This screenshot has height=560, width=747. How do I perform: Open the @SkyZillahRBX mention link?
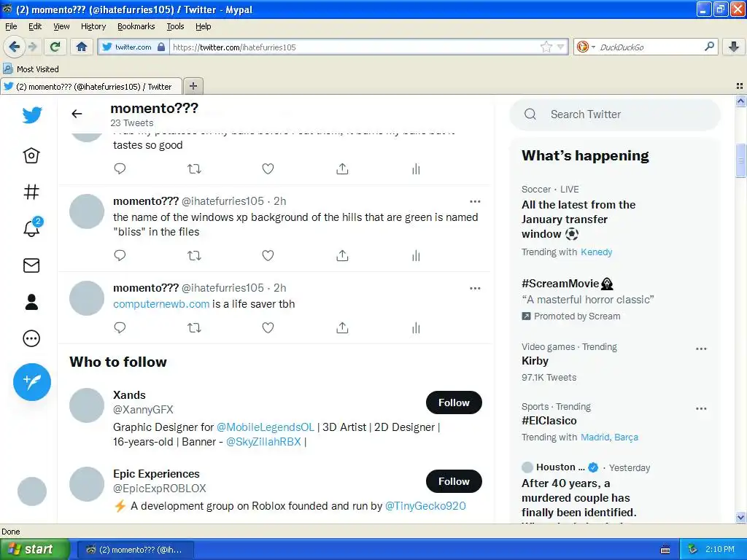coord(263,441)
